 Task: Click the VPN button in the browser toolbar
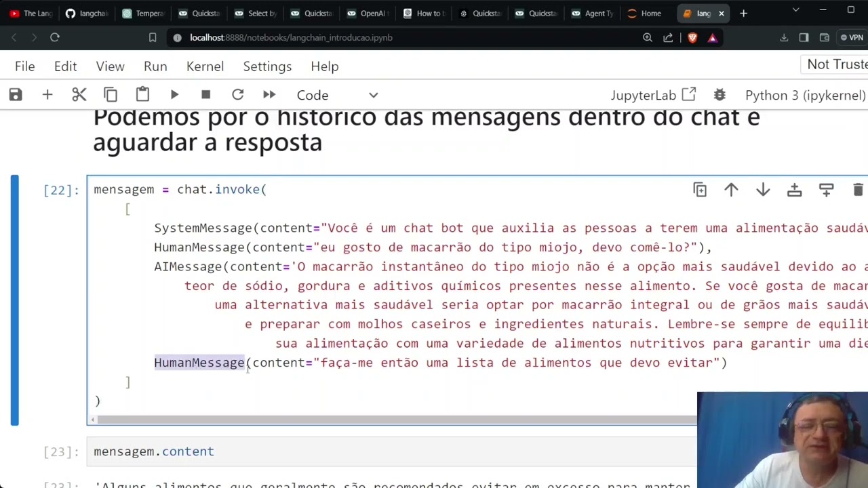pyautogui.click(x=852, y=37)
